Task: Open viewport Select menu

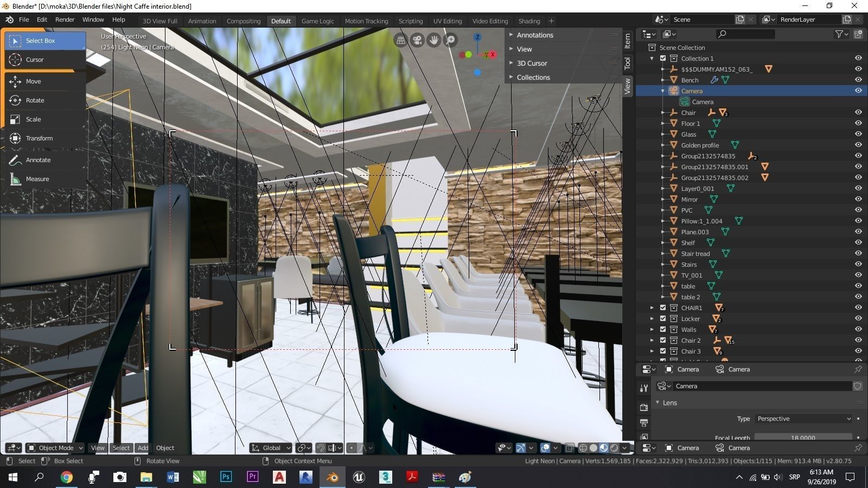Action: (x=121, y=448)
